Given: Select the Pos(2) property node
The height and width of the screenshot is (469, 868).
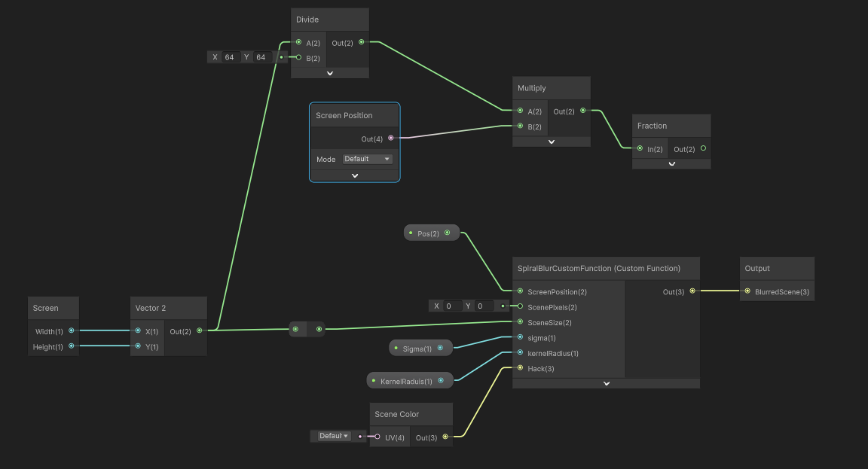Looking at the screenshot, I should [x=428, y=233].
